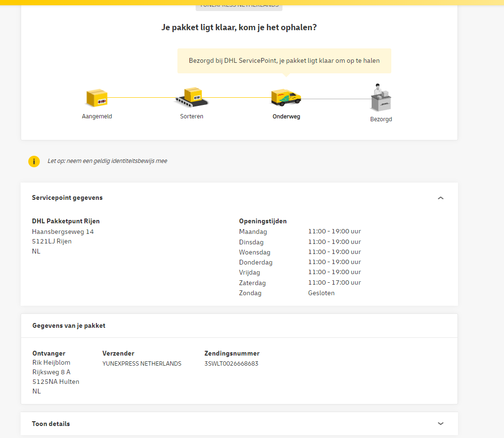Click the yellow info circle icon
The image size is (504, 438).
pos(34,161)
